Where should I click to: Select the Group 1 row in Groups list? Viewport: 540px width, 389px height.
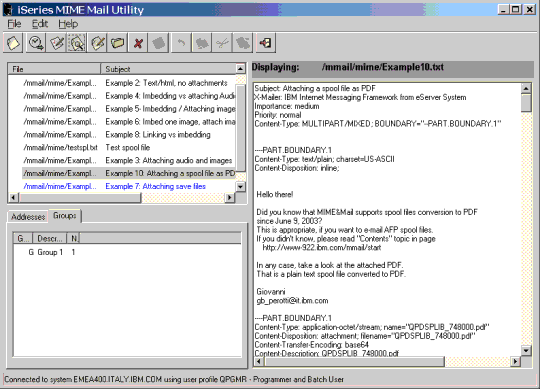point(52,252)
